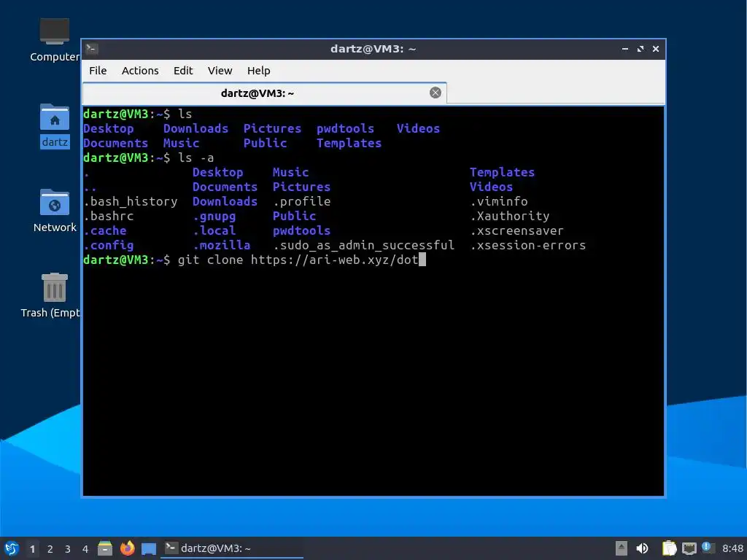
Task: Click '.cache' in the listing
Action: tap(105, 230)
